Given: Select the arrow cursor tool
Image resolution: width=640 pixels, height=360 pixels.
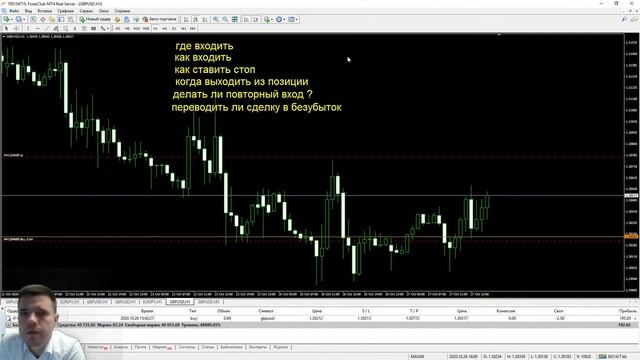Looking at the screenshot, I should [6, 28].
